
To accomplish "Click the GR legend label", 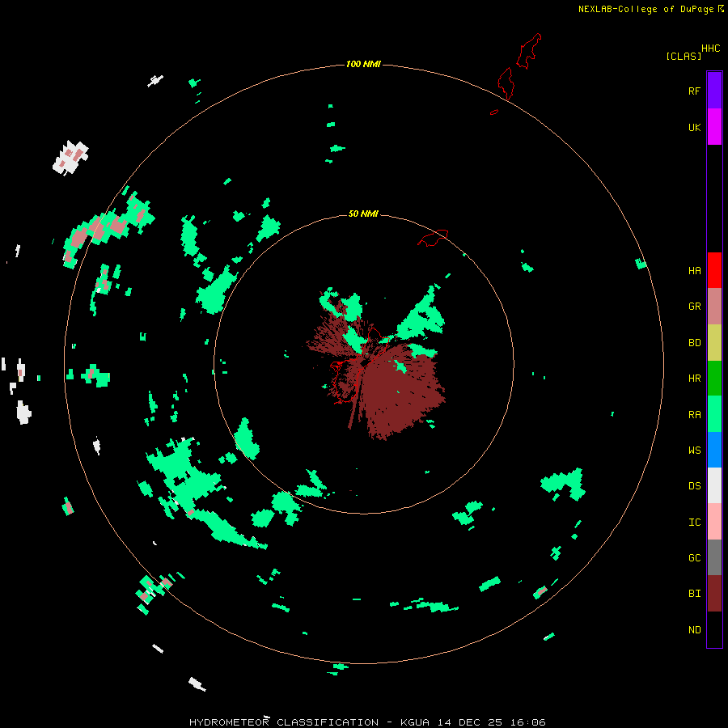I will (694, 307).
